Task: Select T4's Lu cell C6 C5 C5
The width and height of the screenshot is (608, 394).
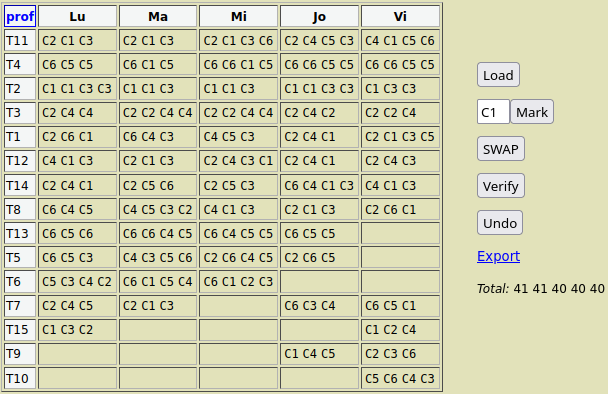Action: pyautogui.click(x=78, y=65)
